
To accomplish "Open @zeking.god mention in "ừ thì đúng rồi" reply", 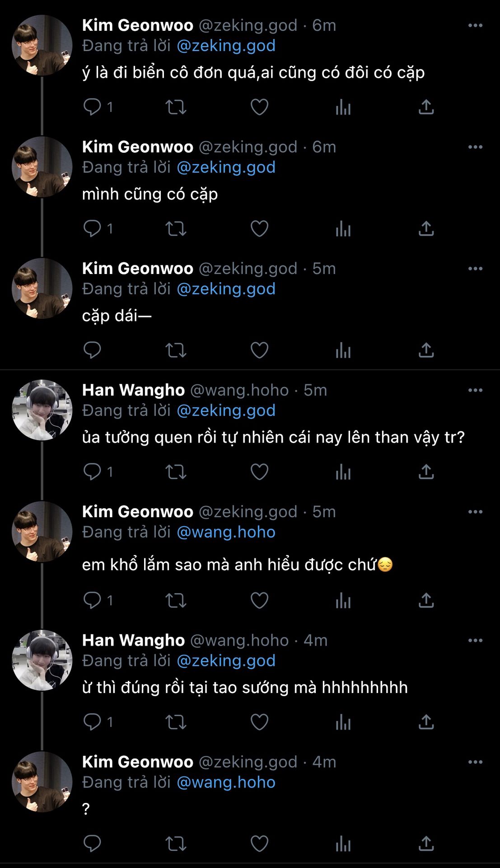I will click(226, 661).
